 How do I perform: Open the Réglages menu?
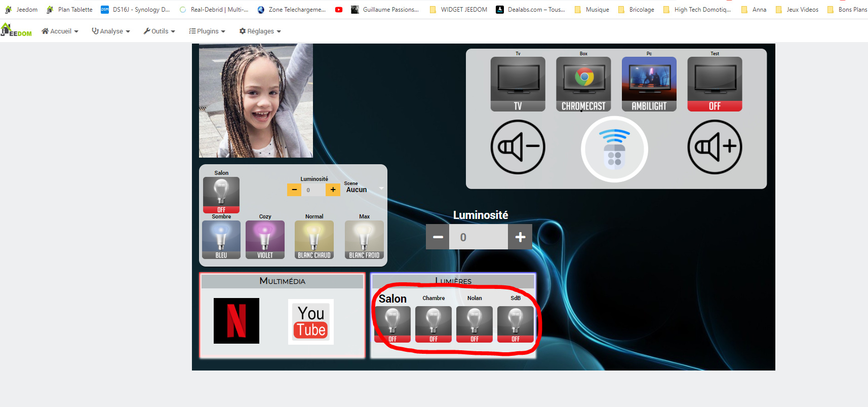pos(260,31)
